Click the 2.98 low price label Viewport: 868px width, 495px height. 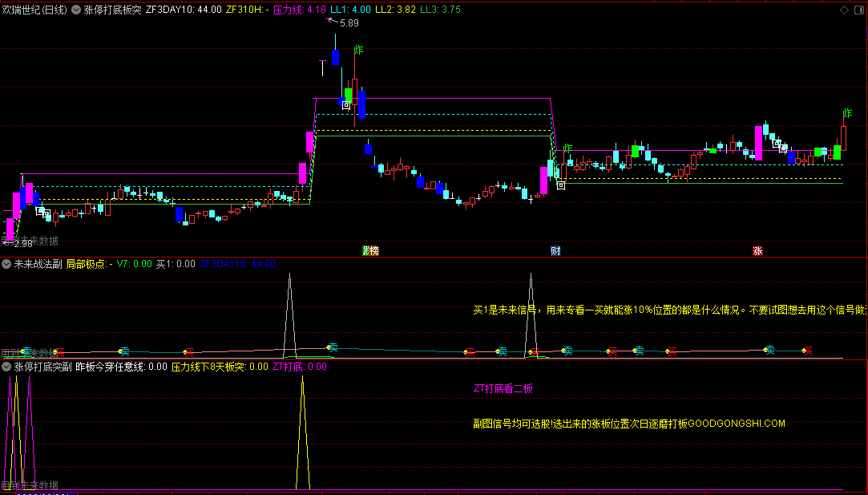coord(22,243)
